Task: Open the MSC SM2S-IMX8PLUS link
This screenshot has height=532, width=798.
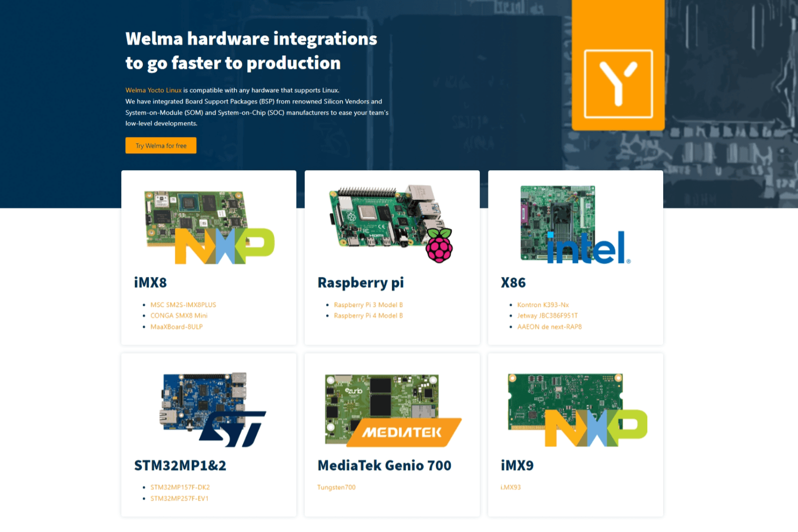Action: pos(183,305)
